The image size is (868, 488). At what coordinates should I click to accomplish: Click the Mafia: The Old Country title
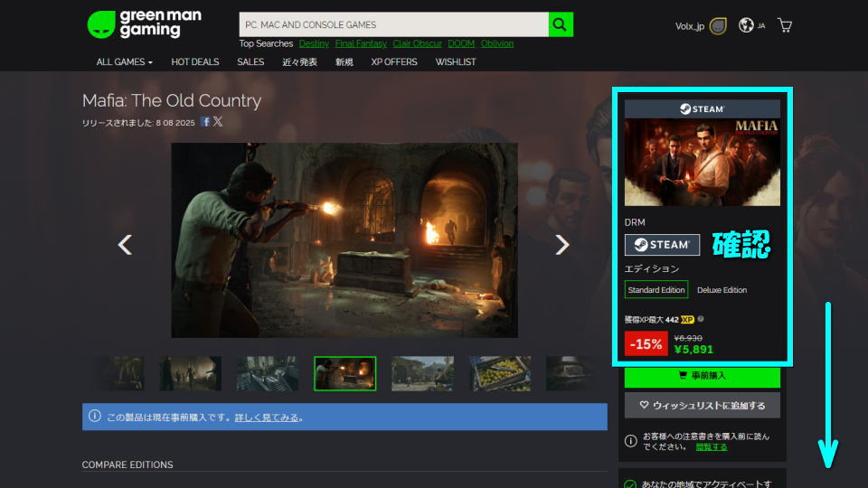click(x=172, y=100)
